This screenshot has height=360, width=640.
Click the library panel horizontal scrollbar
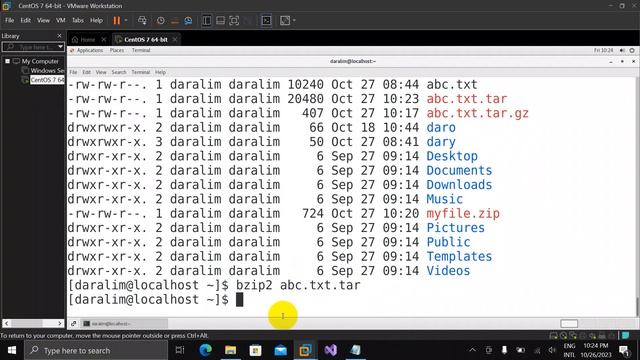33,323
